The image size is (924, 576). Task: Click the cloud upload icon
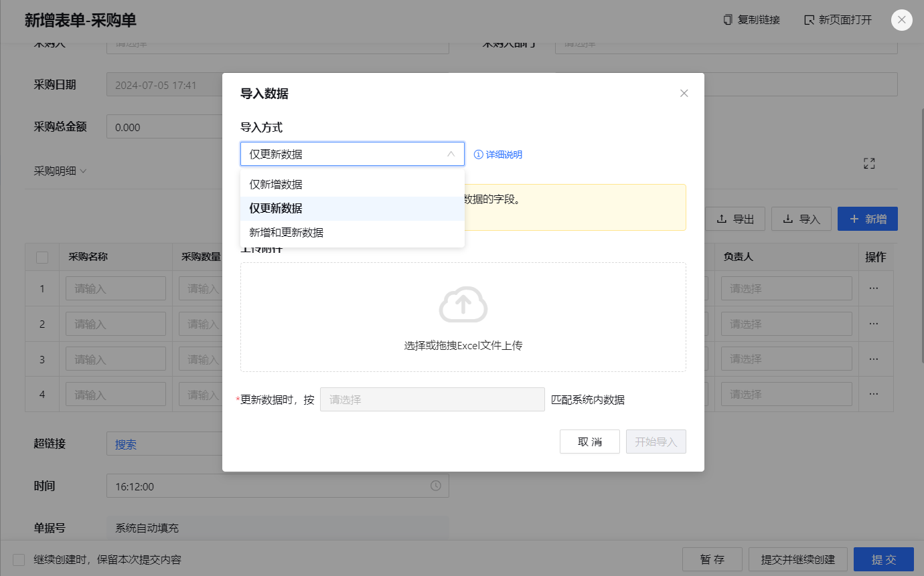(463, 304)
